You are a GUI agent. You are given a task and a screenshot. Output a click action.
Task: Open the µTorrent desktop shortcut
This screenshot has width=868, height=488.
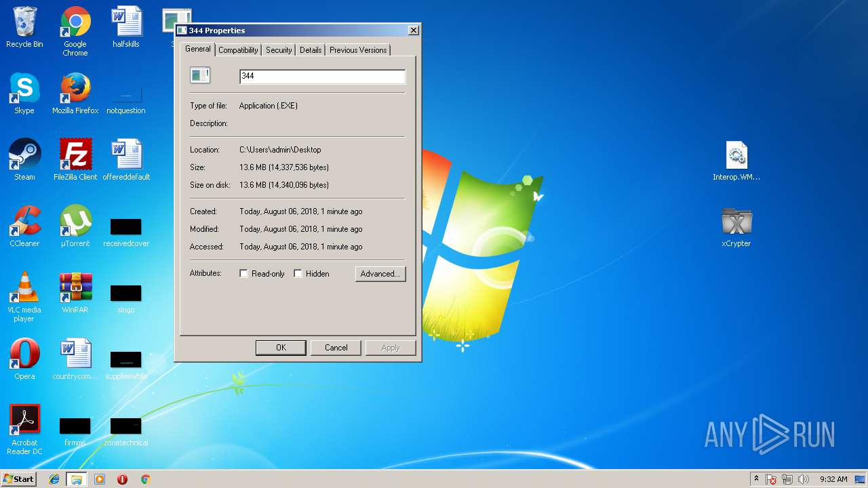point(75,227)
